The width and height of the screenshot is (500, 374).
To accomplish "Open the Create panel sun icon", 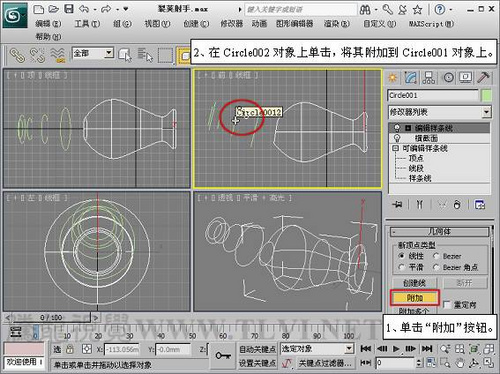I will [393, 78].
